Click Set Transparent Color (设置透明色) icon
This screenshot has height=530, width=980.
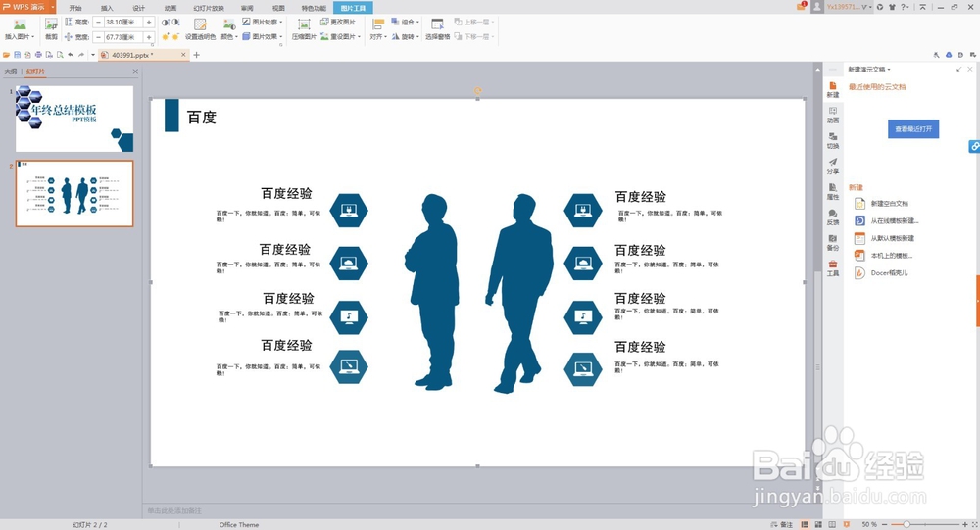(200, 25)
